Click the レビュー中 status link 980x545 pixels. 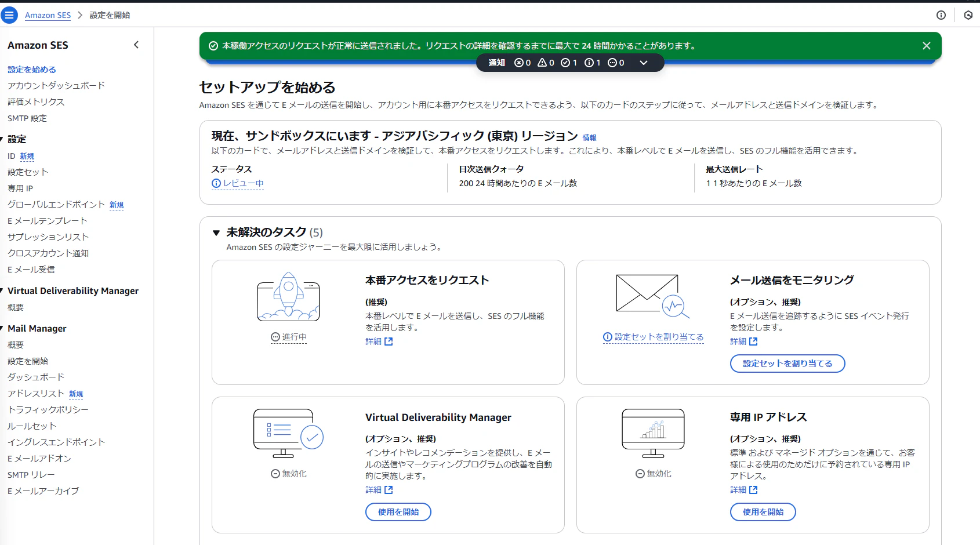238,183
